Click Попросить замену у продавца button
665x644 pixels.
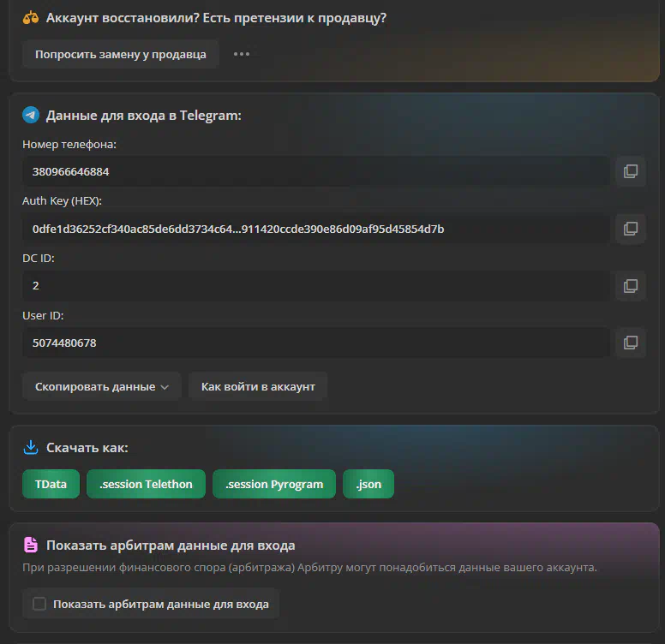[121, 54]
